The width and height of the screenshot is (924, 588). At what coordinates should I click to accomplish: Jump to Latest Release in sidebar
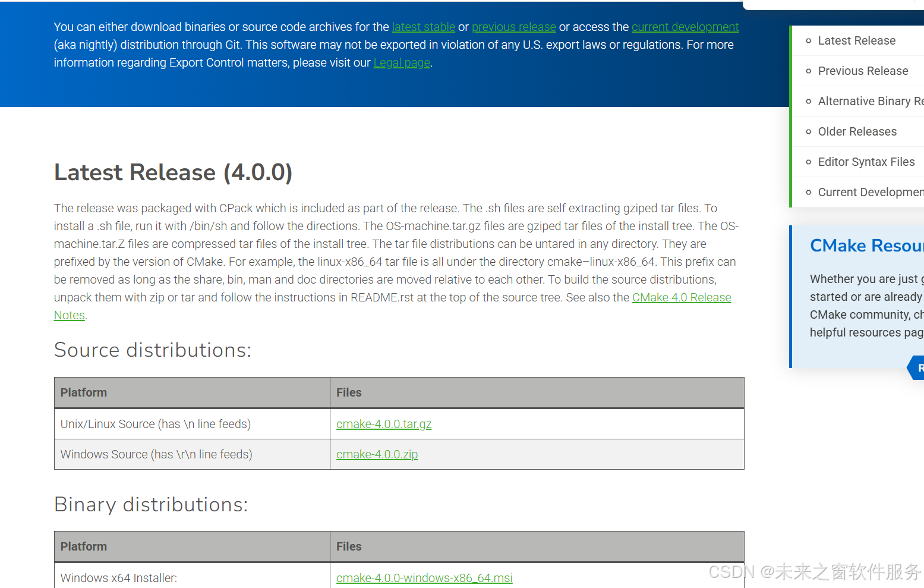[x=856, y=40]
